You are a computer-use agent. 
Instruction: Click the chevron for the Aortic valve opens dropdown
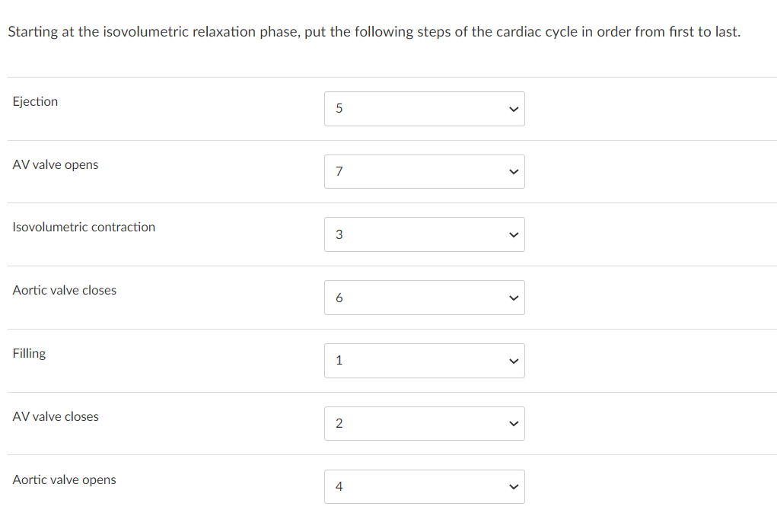point(514,486)
